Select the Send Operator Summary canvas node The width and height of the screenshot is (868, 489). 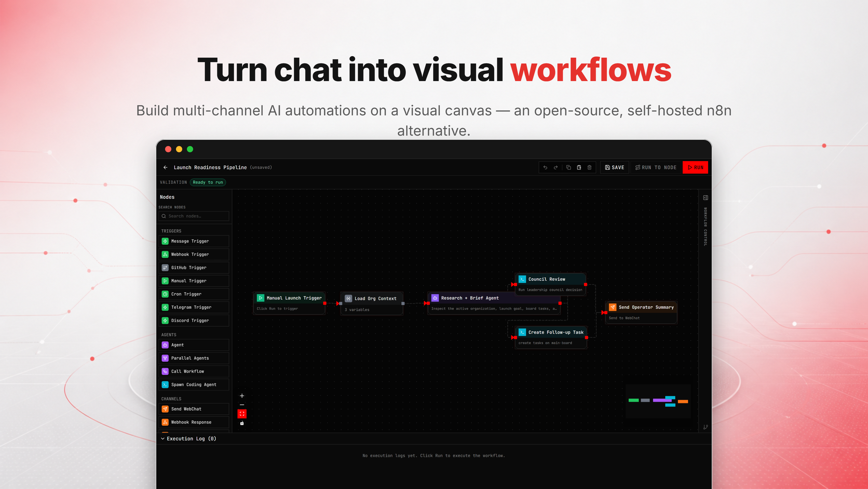[x=641, y=312]
